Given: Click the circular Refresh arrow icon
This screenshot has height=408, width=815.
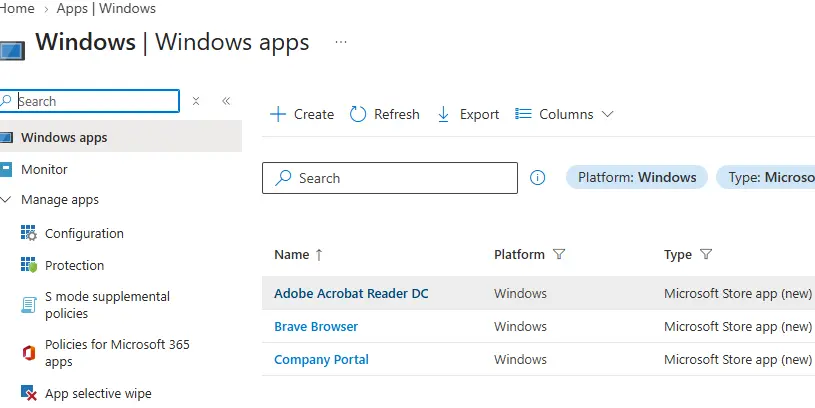Looking at the screenshot, I should click(358, 114).
